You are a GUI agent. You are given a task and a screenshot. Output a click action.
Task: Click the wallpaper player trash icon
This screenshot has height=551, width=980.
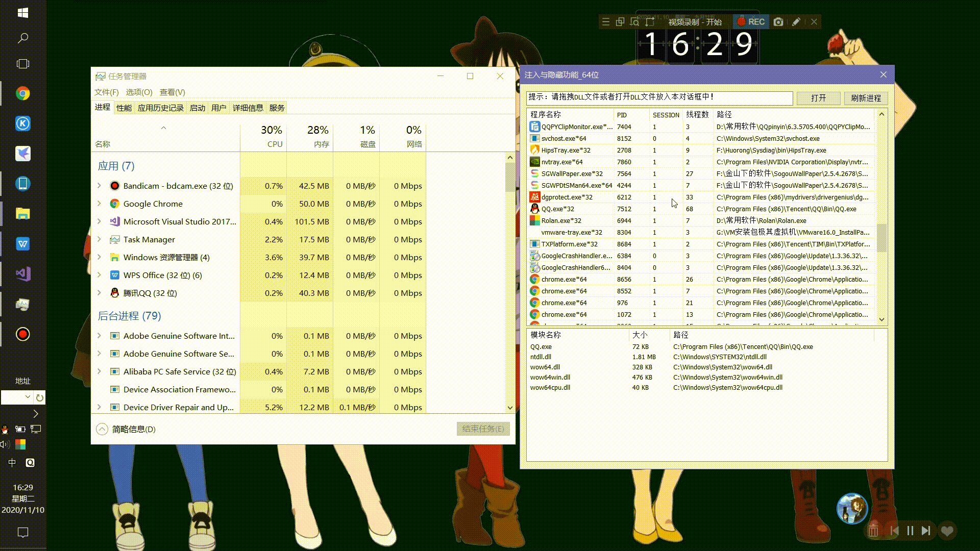click(873, 531)
